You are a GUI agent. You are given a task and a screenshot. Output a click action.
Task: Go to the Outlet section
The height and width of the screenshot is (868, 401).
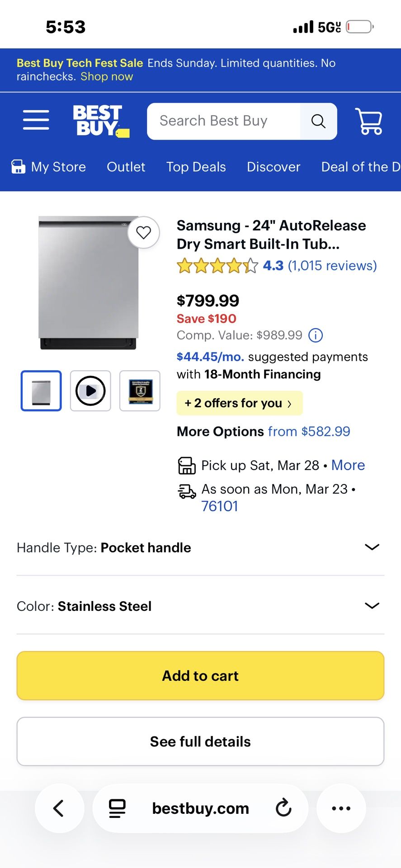pos(126,167)
